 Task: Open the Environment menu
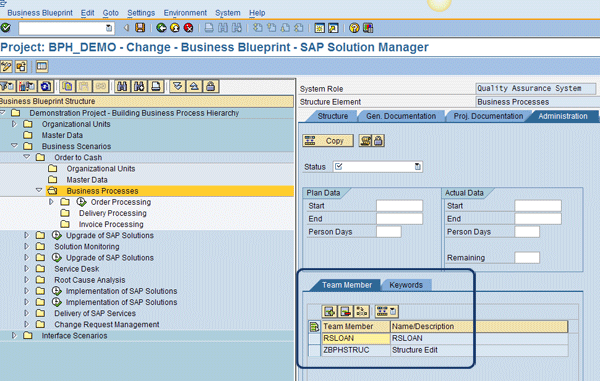tap(185, 13)
